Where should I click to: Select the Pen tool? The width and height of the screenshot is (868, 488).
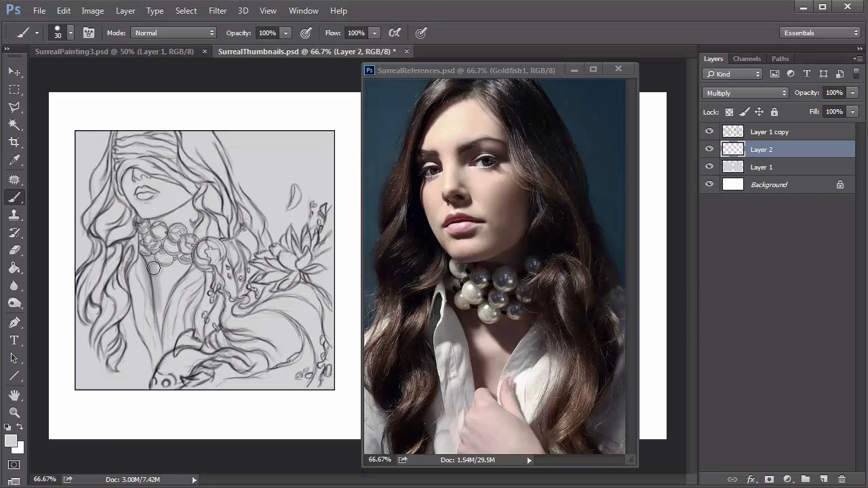pyautogui.click(x=14, y=323)
